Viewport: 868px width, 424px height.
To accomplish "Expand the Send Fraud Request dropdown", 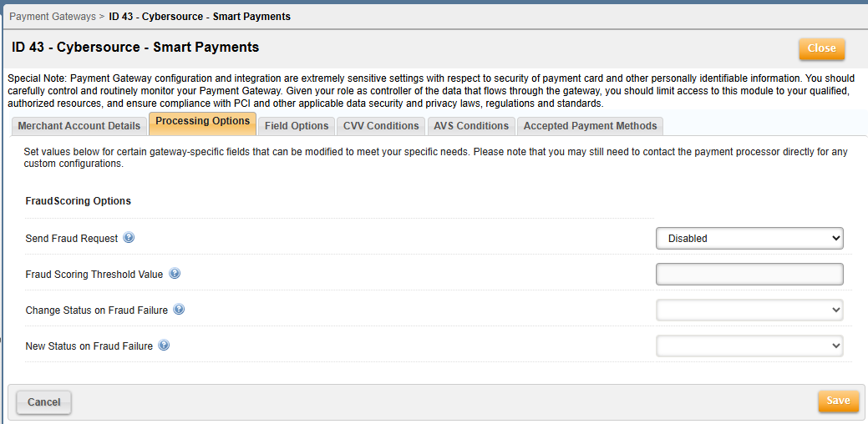I will (749, 239).
